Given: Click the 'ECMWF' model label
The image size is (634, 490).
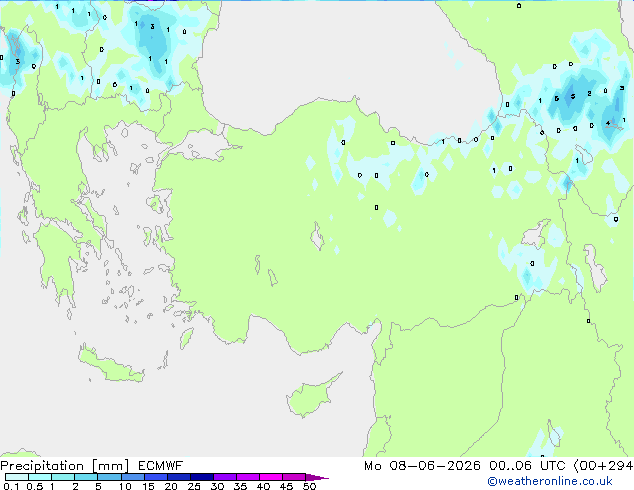Looking at the screenshot, I should point(161,466).
